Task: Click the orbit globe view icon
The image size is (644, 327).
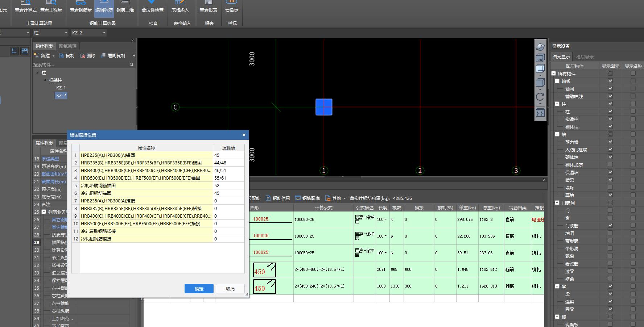Action: tap(540, 47)
